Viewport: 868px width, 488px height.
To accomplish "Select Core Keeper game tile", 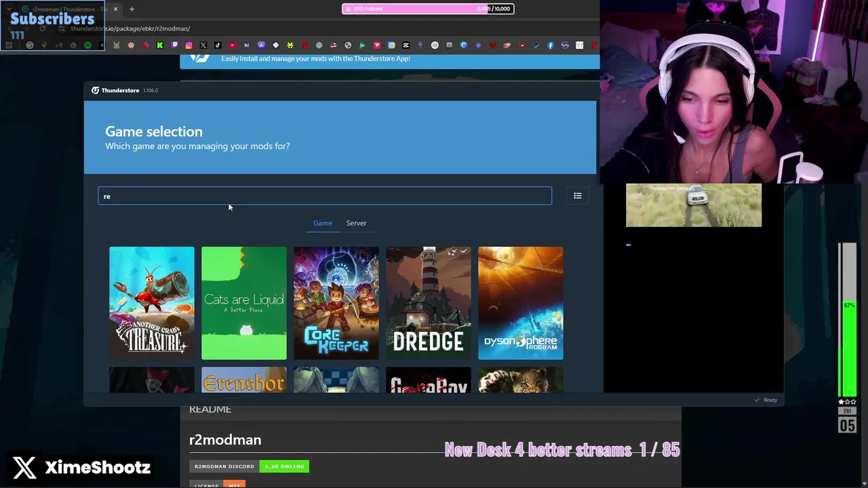I will 336,303.
